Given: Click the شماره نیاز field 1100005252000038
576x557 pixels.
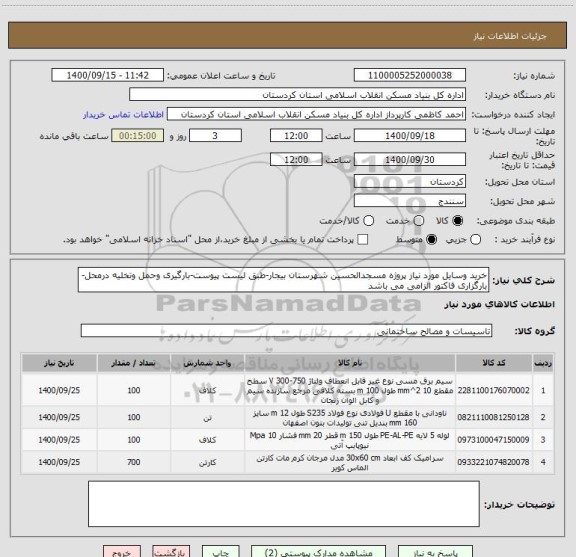Looking at the screenshot, I should pos(410,75).
